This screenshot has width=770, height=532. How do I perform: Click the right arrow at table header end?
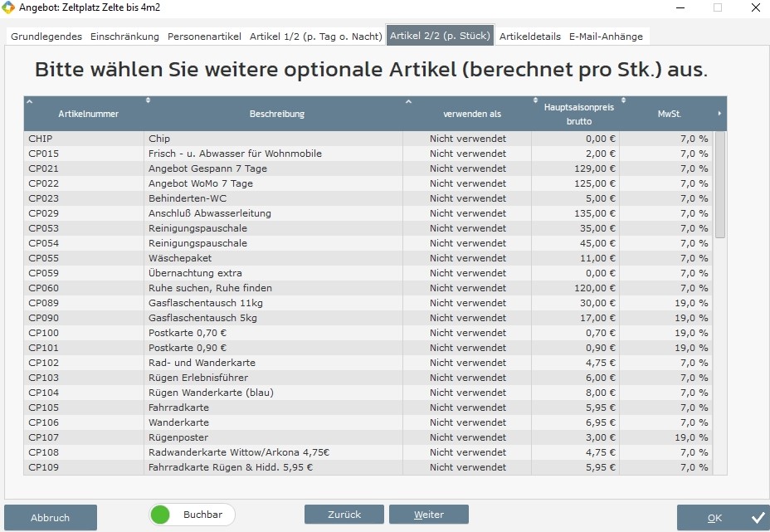point(719,114)
